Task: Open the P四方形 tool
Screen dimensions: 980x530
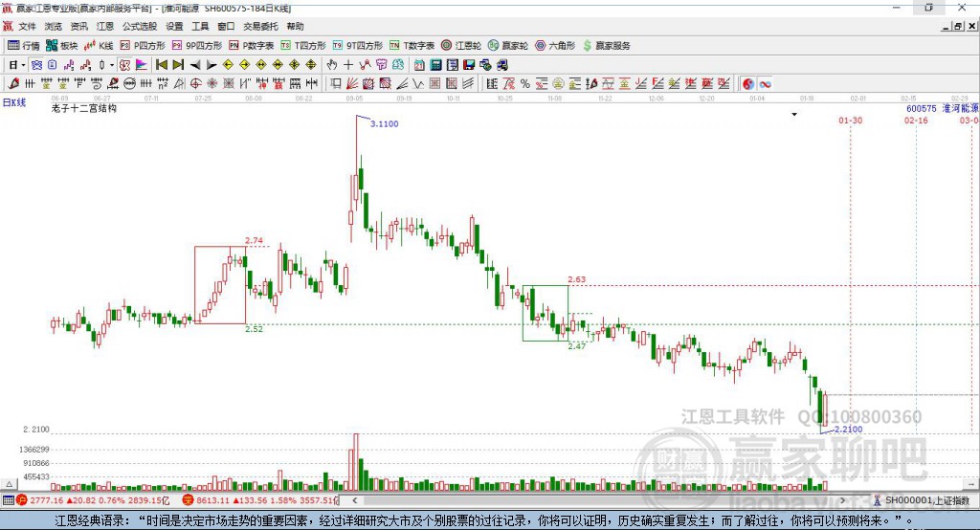Action: pyautogui.click(x=143, y=46)
